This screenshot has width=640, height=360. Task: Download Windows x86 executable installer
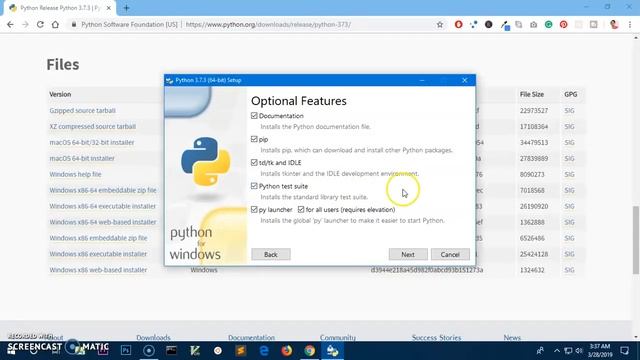pos(98,254)
